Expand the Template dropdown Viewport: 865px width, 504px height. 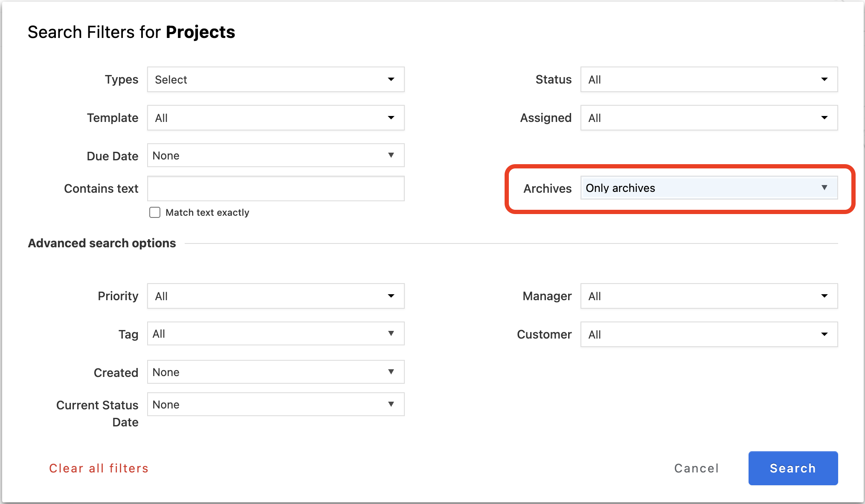276,118
